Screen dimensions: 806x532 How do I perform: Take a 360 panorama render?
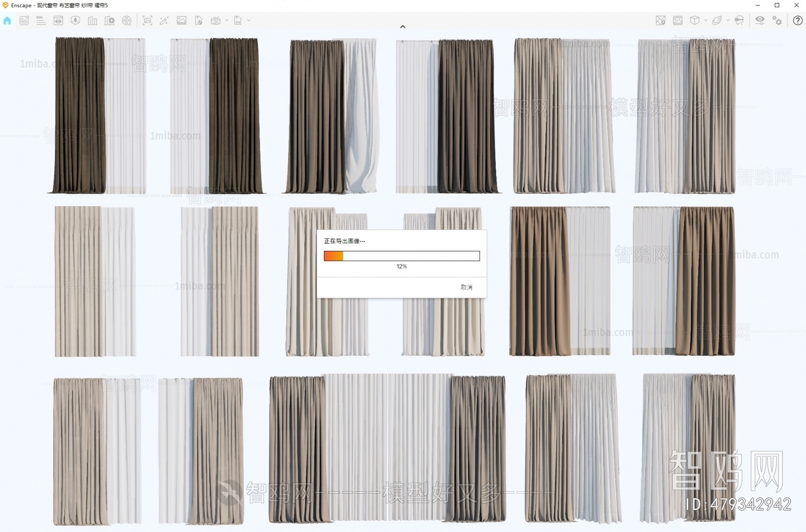click(x=216, y=21)
